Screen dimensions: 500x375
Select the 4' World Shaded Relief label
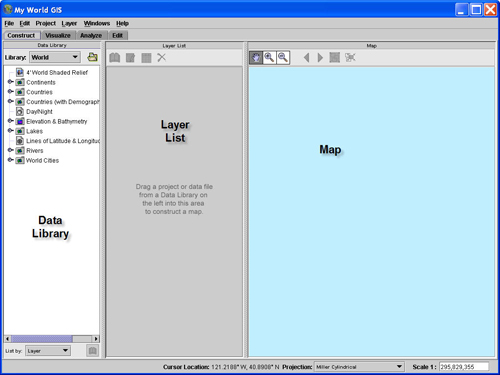click(57, 72)
